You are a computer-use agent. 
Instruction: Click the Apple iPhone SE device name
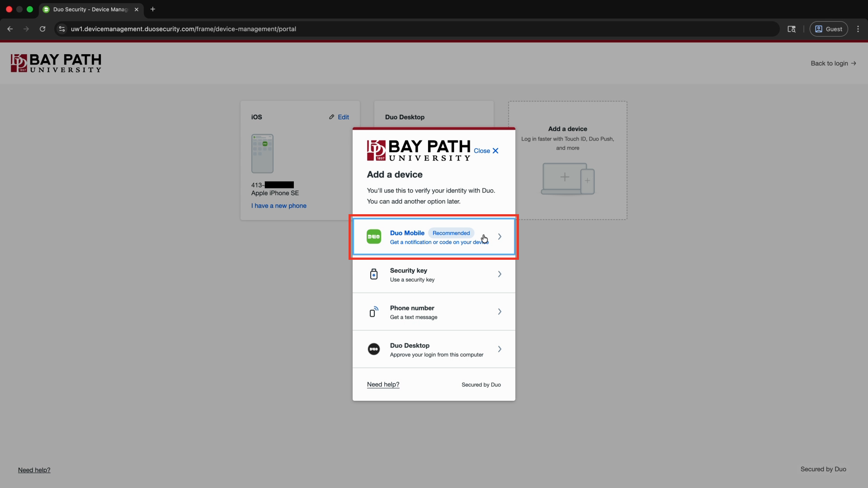pos(275,193)
